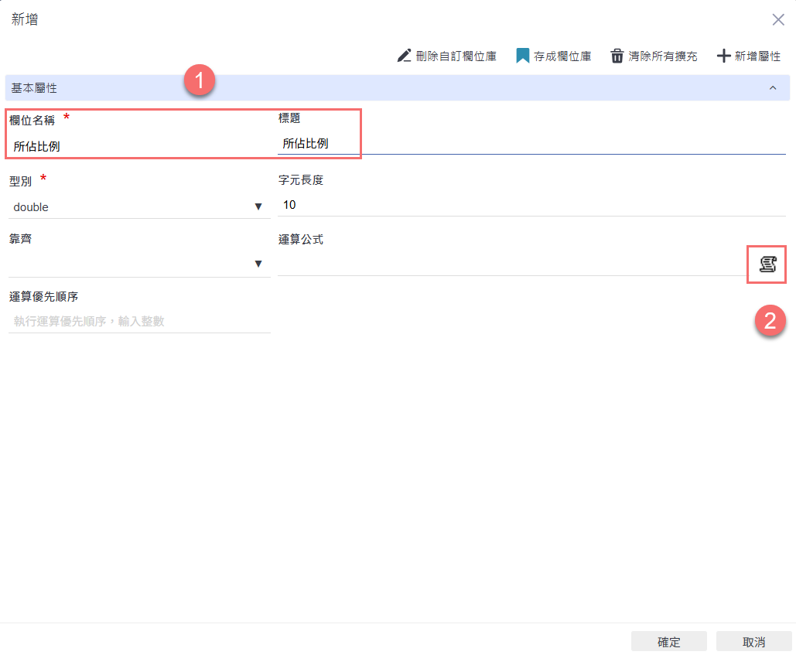Open the 型別 dropdown arrow

[x=258, y=206]
